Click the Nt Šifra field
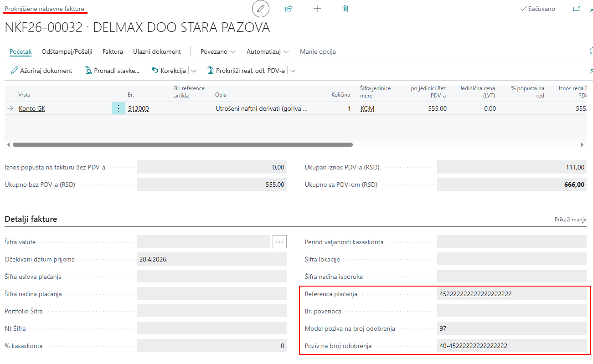 [212, 328]
